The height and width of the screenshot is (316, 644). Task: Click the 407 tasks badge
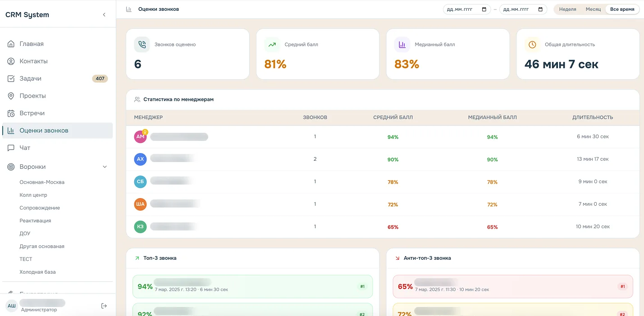click(x=100, y=78)
